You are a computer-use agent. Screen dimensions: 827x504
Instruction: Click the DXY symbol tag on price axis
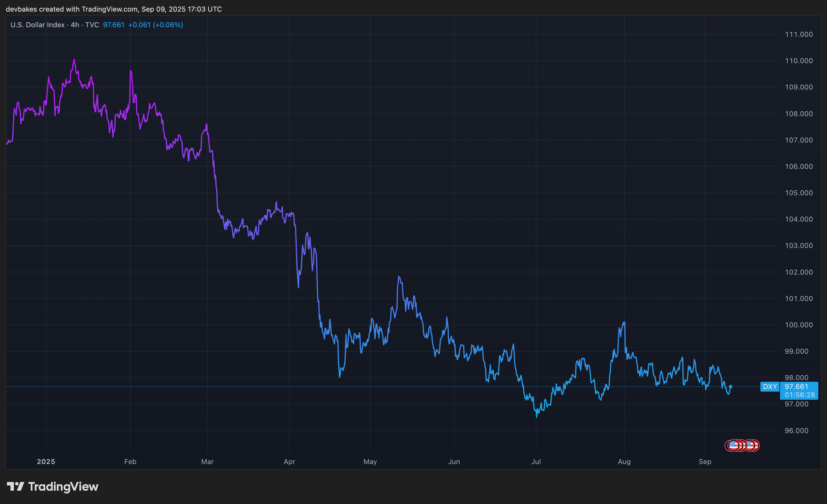point(769,387)
